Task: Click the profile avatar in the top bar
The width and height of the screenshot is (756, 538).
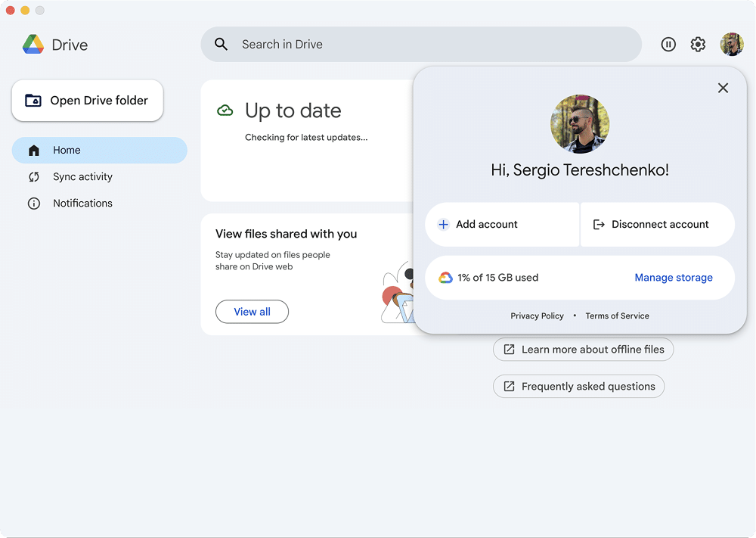Action: tap(732, 45)
